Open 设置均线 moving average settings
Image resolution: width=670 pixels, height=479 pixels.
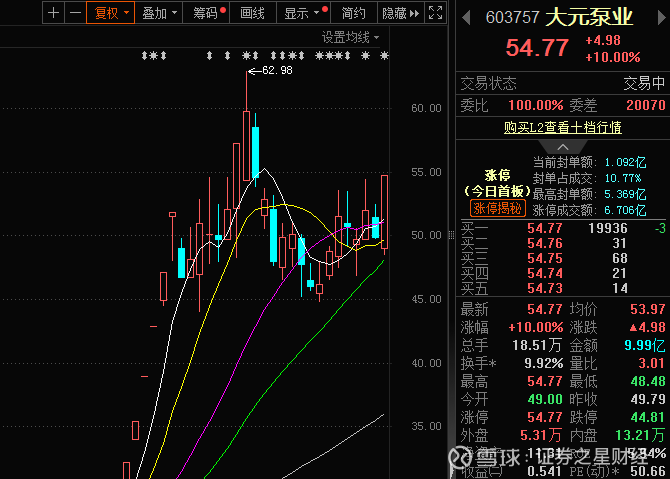(350, 38)
